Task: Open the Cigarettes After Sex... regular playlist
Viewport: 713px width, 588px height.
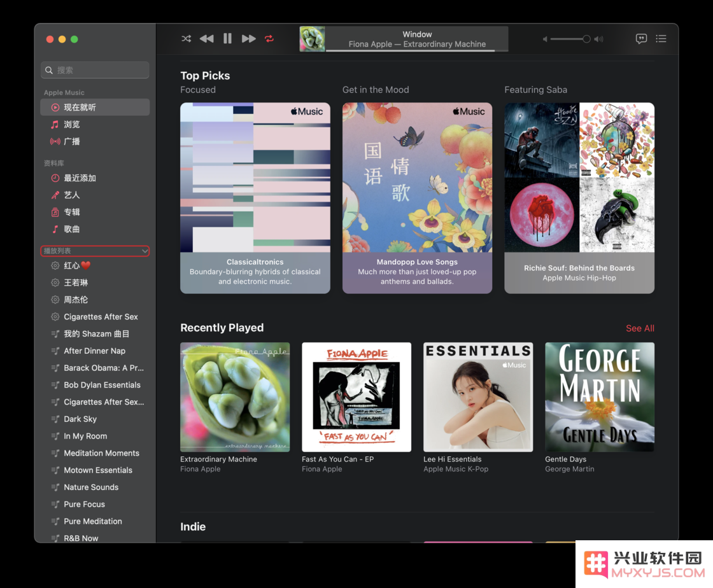Action: tap(95, 402)
